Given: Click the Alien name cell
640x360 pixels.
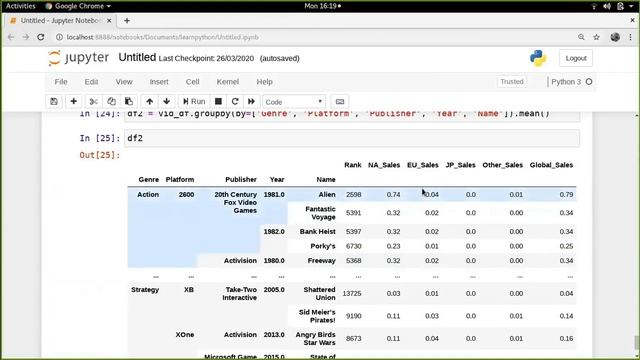Looking at the screenshot, I should pyautogui.click(x=327, y=195).
